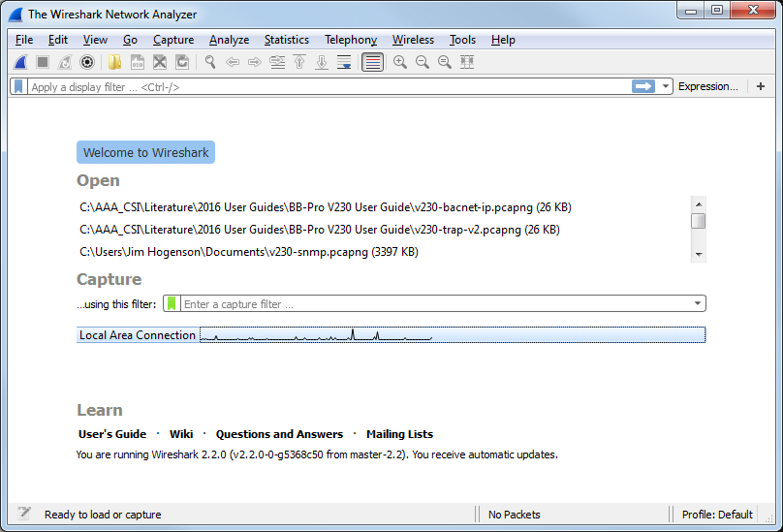Open the User's Guide link

click(112, 434)
